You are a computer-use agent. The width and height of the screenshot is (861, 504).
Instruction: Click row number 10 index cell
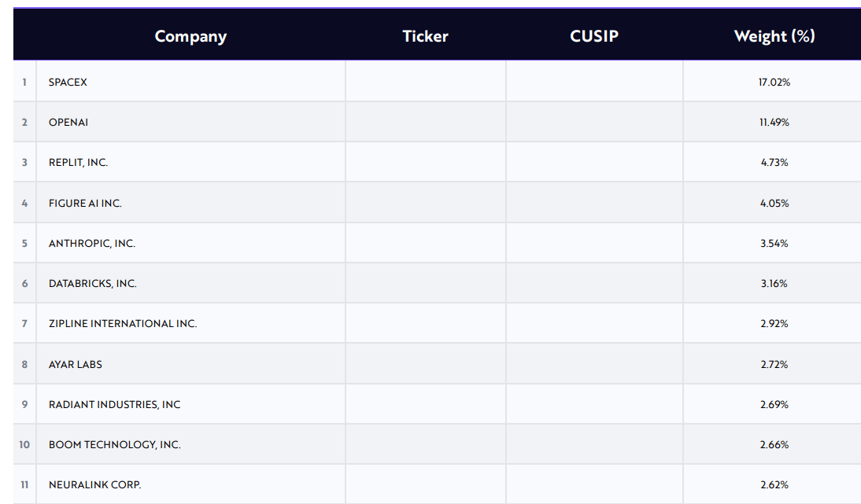pos(24,445)
